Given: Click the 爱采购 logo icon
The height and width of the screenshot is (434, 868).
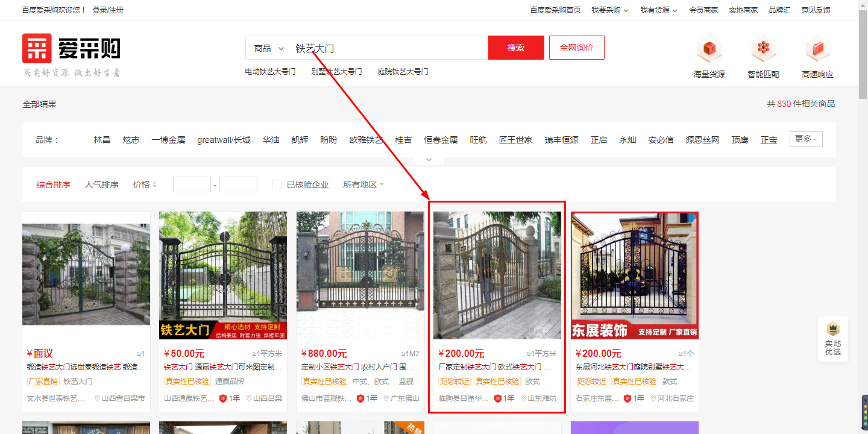Looking at the screenshot, I should (37, 48).
